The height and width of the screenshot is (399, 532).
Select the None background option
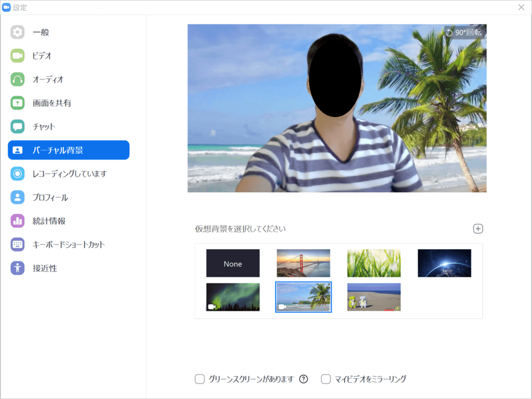pyautogui.click(x=233, y=263)
